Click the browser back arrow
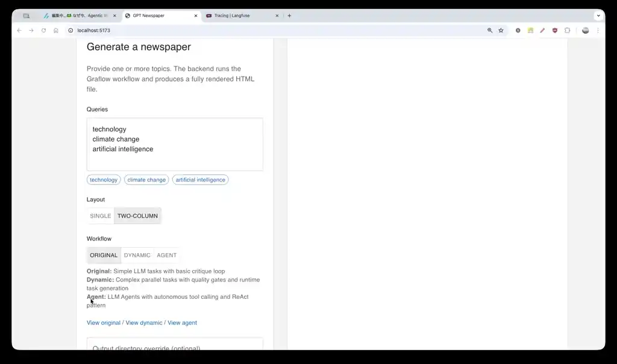The height and width of the screenshot is (364, 617). [19, 30]
